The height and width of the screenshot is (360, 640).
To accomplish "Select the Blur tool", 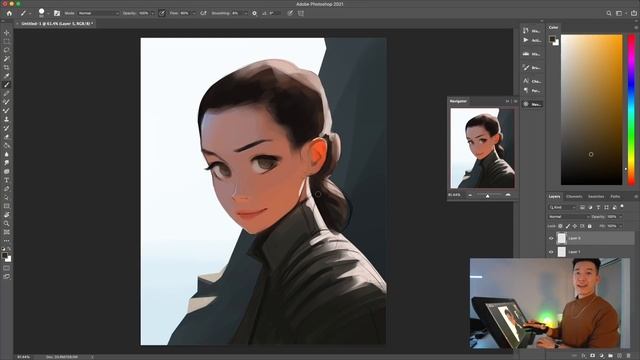I will pyautogui.click(x=7, y=154).
